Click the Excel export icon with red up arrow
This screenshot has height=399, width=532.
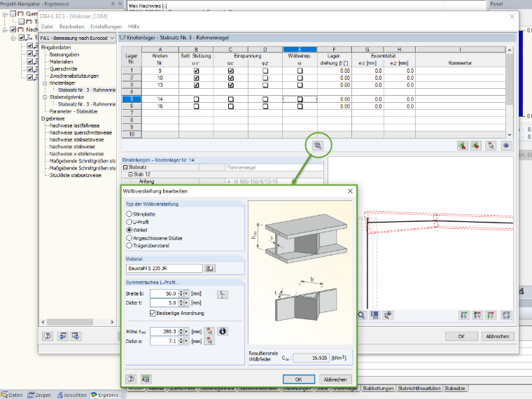point(463,146)
